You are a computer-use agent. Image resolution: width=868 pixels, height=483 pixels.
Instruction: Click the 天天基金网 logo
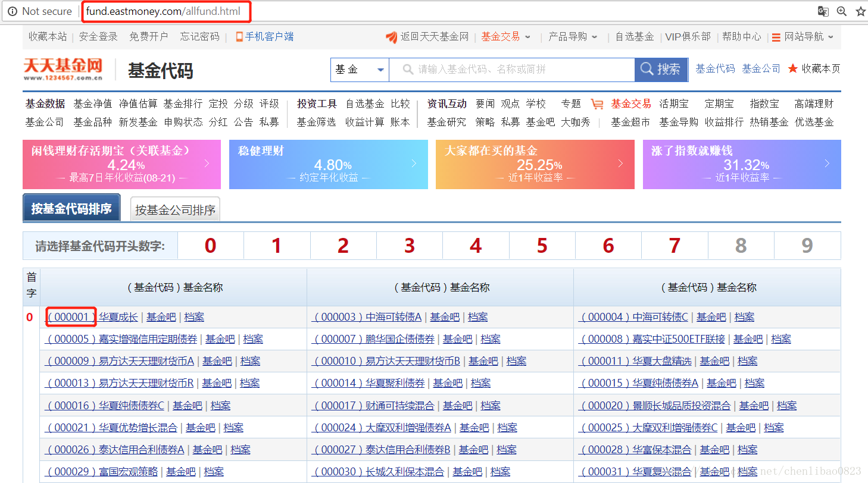click(63, 70)
